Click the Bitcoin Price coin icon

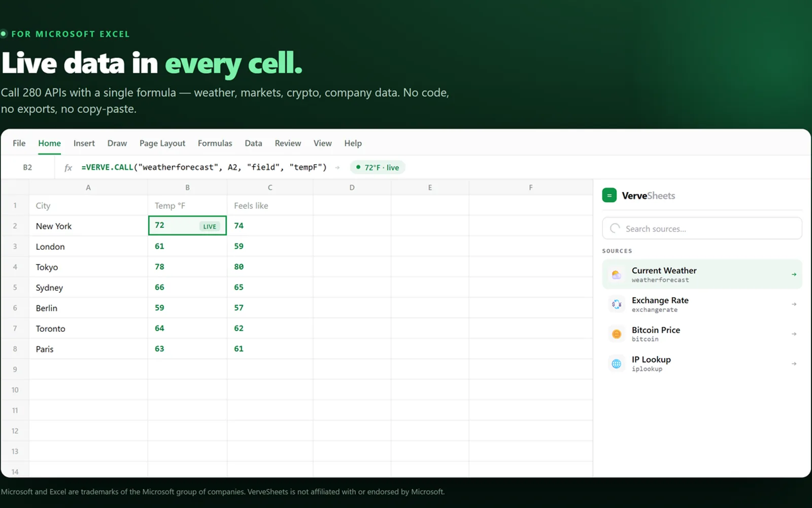(616, 334)
